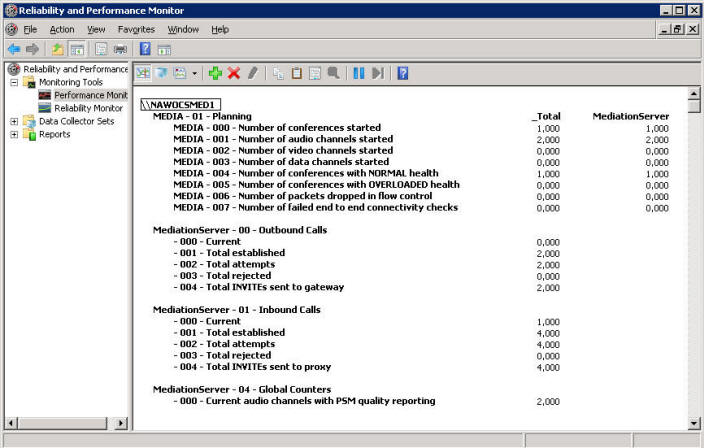This screenshot has height=448, width=704.
Task: Click the tree pane horizontal scrollbar thumb
Action: (62, 423)
